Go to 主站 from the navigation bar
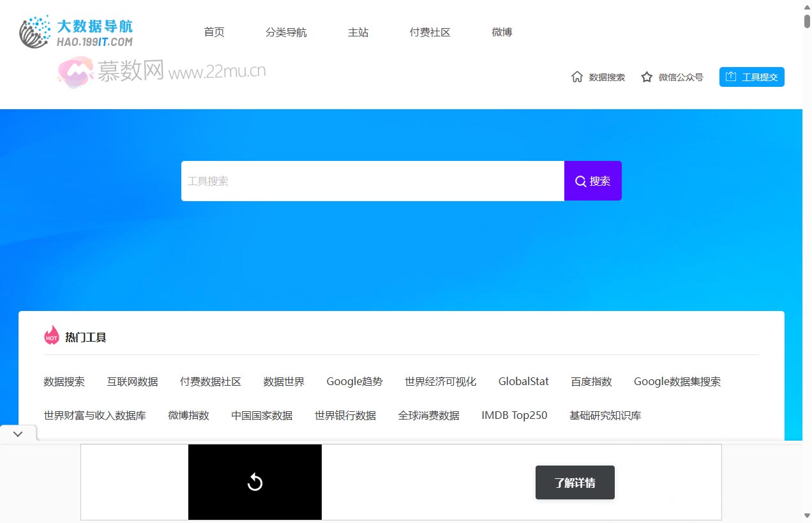The image size is (812, 523). tap(358, 32)
